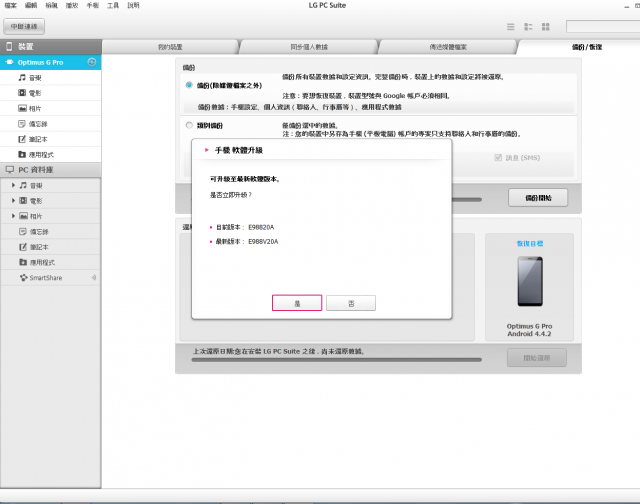Click the 是否立即升級? text in dialog
Viewport: 640px width, 504px height.
pos(231,195)
